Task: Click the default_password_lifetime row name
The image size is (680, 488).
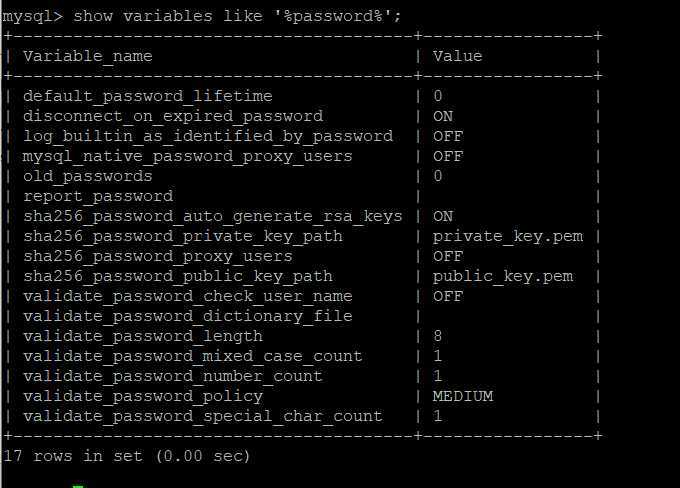Action: click(148, 96)
